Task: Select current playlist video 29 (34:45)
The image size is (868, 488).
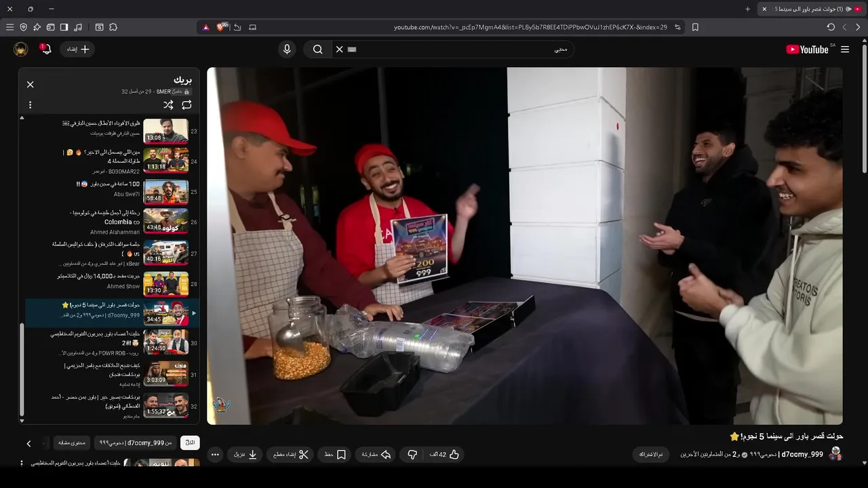Action: click(x=113, y=312)
